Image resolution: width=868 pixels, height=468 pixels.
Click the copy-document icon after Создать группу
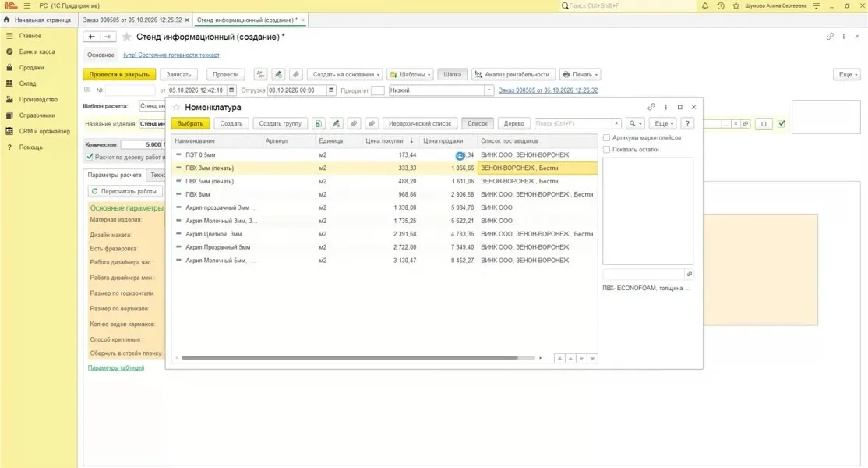319,123
